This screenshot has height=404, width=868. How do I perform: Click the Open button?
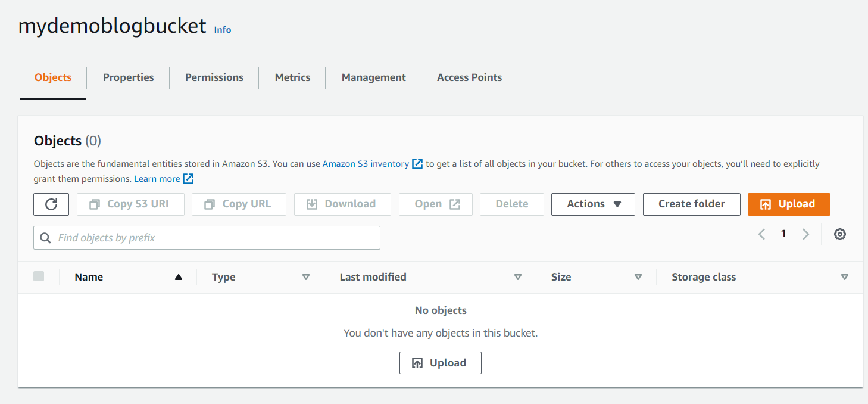435,204
